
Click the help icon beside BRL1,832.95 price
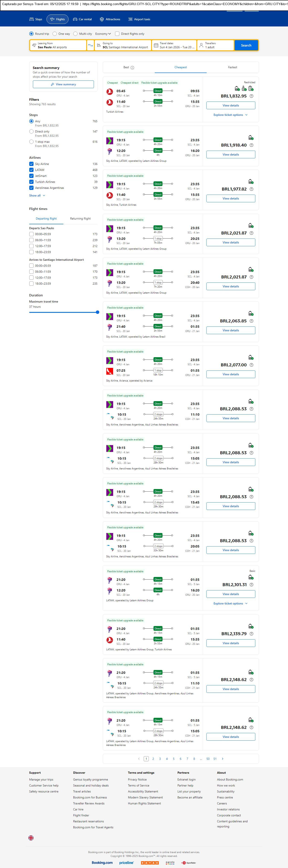tap(251, 96)
